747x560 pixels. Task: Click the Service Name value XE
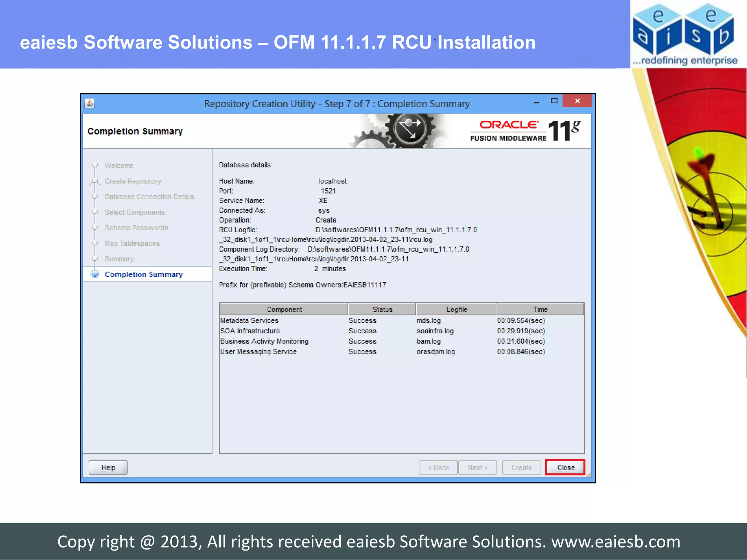323,201
